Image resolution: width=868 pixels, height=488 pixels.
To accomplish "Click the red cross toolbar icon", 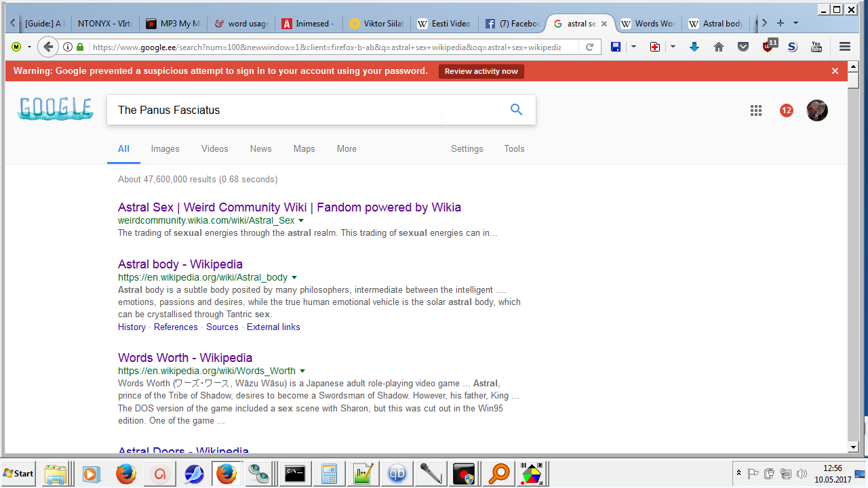I will point(655,47).
